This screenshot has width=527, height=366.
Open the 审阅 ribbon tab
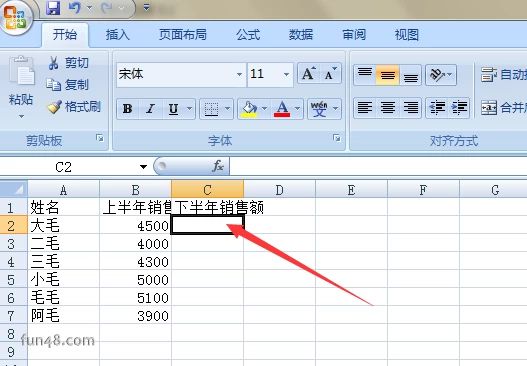(354, 35)
